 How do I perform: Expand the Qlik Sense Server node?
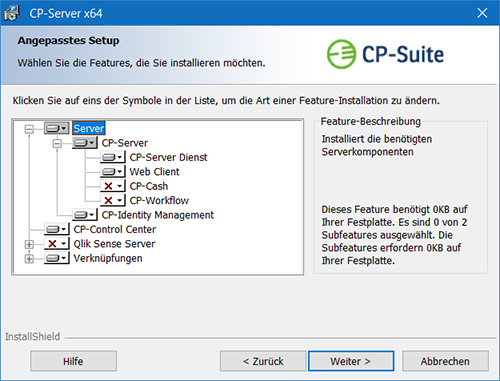coord(29,244)
